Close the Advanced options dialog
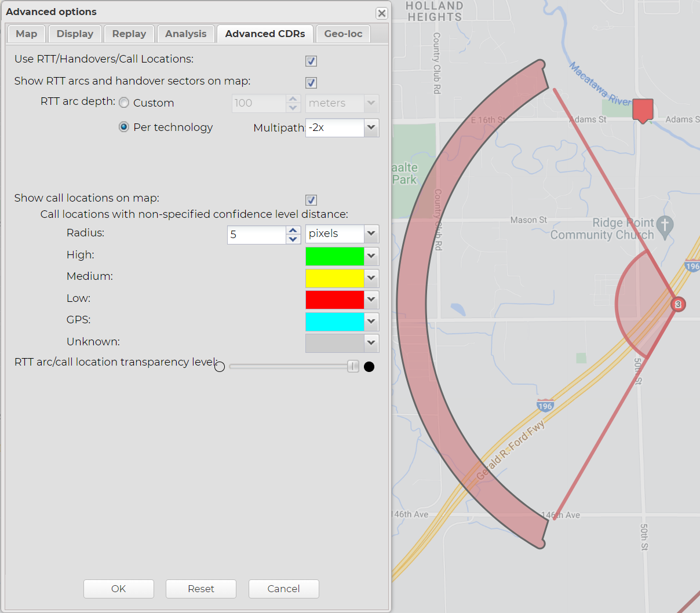 (381, 13)
